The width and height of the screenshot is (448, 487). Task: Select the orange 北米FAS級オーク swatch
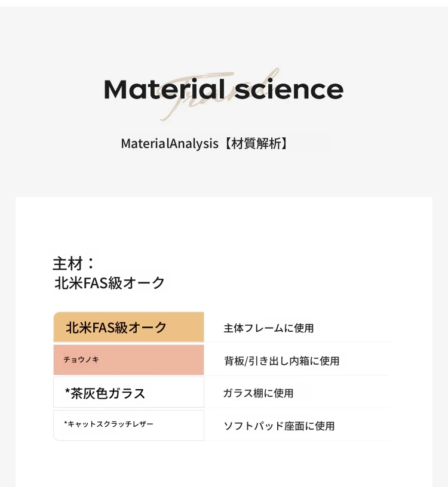128,328
